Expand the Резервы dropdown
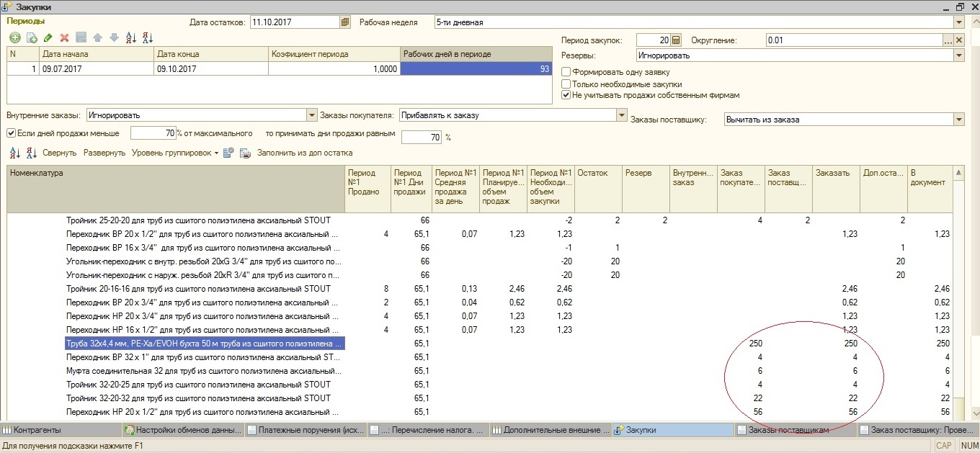The height and width of the screenshot is (453, 980). pos(959,55)
